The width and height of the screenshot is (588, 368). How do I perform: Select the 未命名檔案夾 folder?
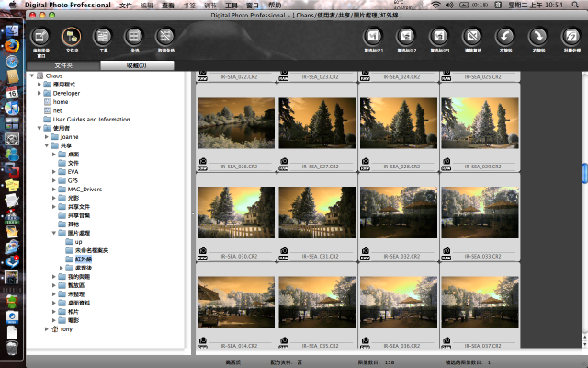92,250
